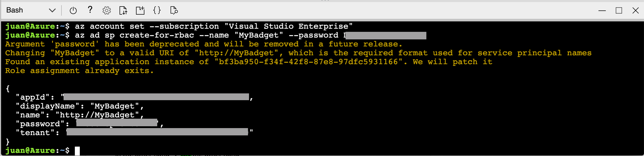The width and height of the screenshot is (644, 156).
Task: Click the "Role assignment already exits." message
Action: (79, 71)
